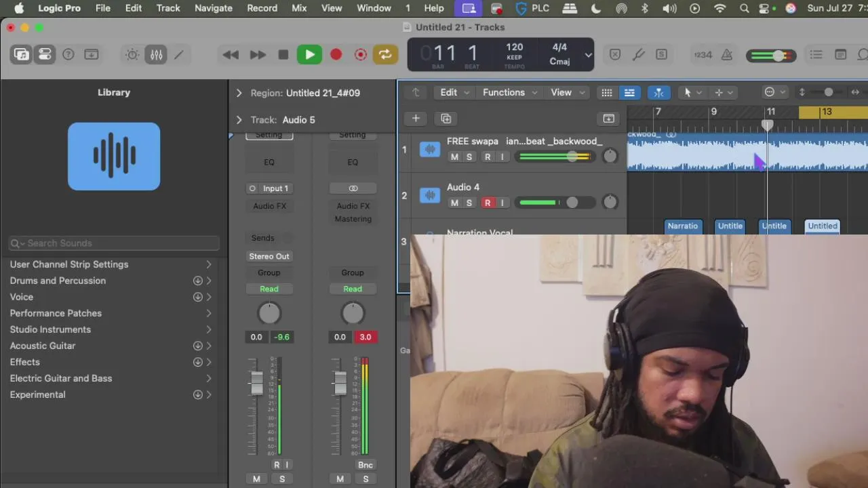Screen dimensions: 868x488
Task: Record-enable the Audio 4 track
Action: click(x=487, y=203)
